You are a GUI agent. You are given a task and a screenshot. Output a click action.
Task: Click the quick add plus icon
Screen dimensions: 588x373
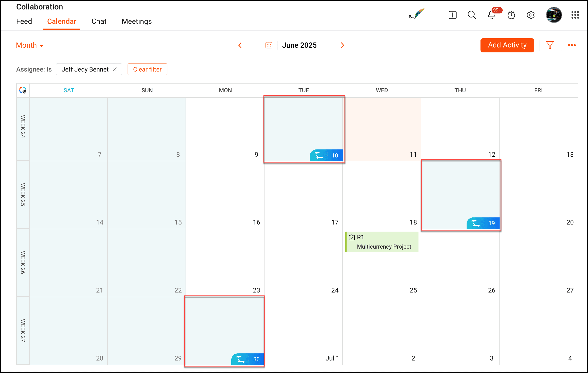tap(452, 15)
